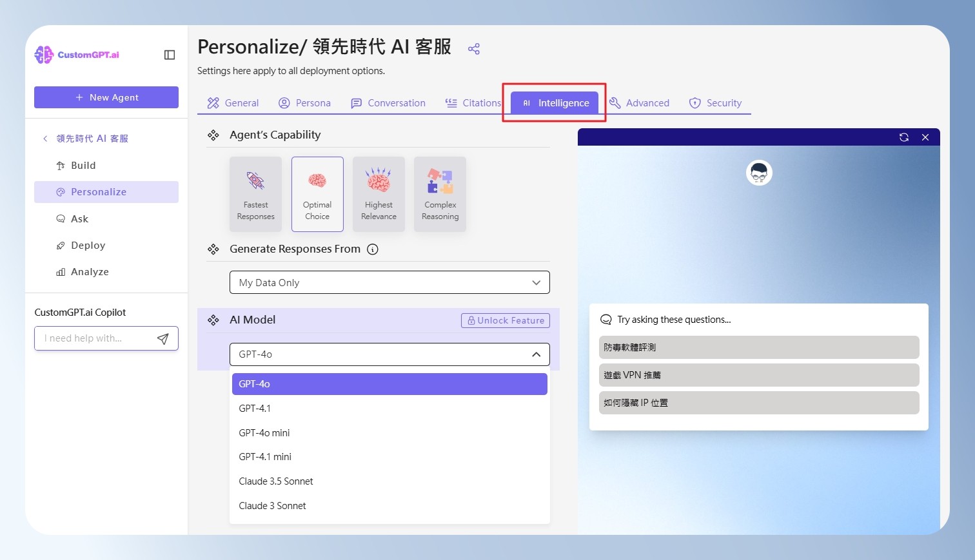Ask suggested question 如何隱藏 IP 位置
This screenshot has height=560, width=975.
click(759, 403)
